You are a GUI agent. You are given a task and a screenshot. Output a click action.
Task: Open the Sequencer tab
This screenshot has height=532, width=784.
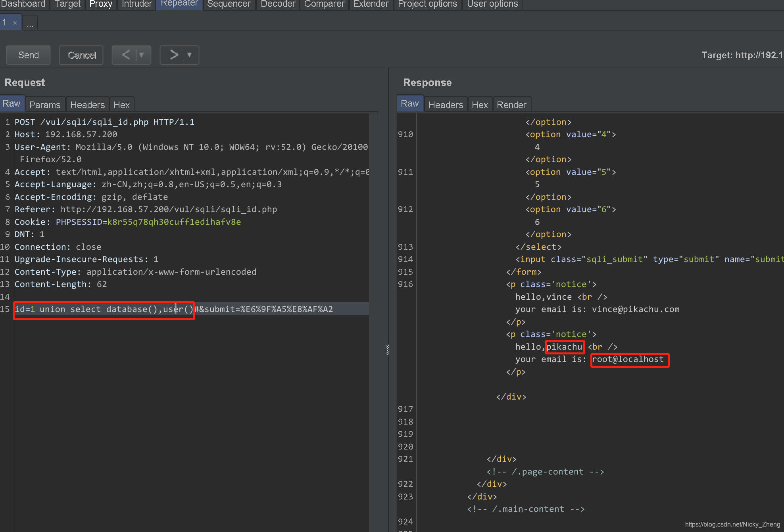click(229, 4)
